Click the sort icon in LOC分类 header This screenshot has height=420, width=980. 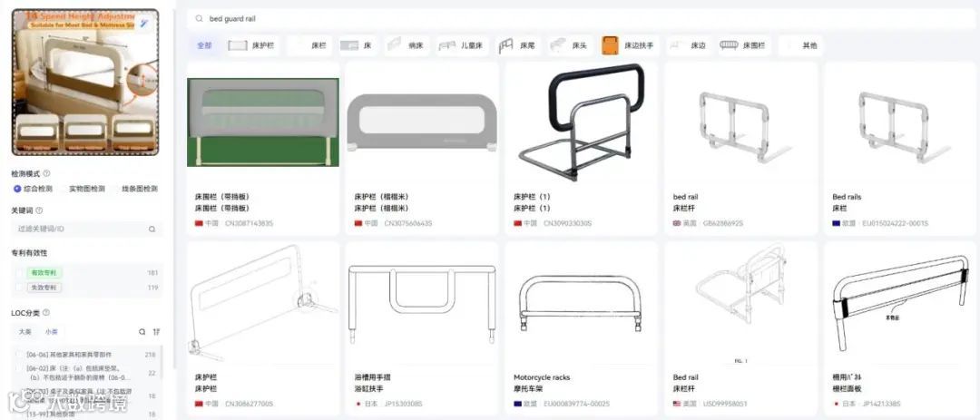[x=156, y=332]
